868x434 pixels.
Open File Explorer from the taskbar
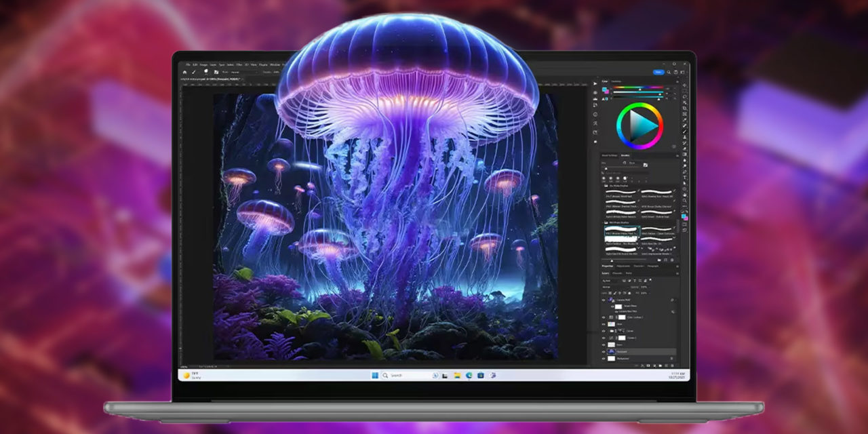click(458, 375)
